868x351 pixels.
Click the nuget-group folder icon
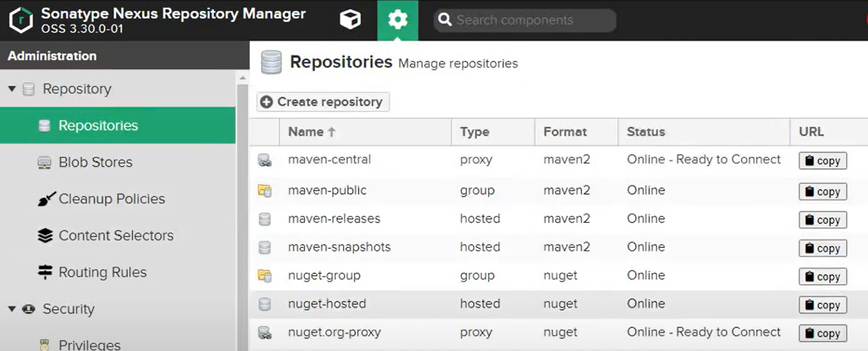pyautogui.click(x=265, y=276)
